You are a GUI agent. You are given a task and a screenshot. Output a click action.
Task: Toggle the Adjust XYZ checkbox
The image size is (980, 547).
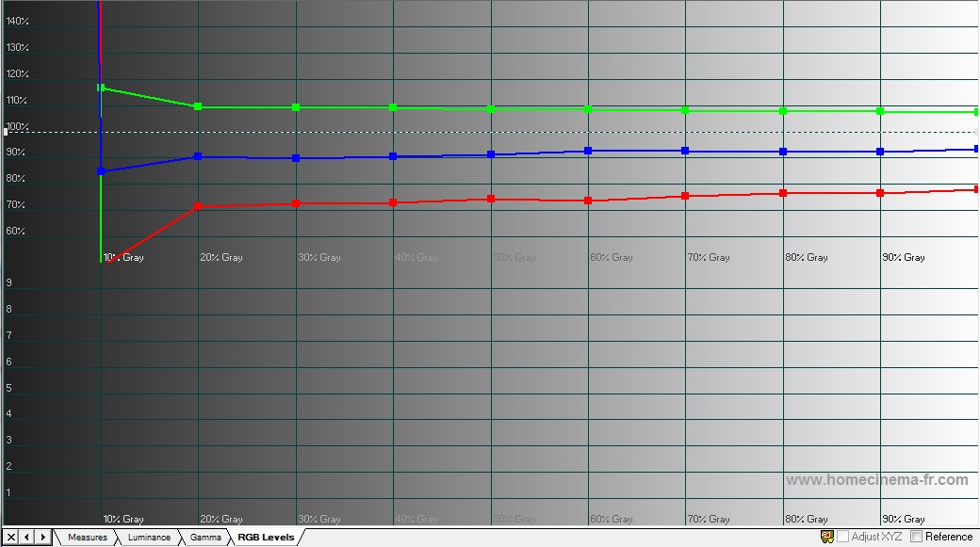pyautogui.click(x=843, y=537)
